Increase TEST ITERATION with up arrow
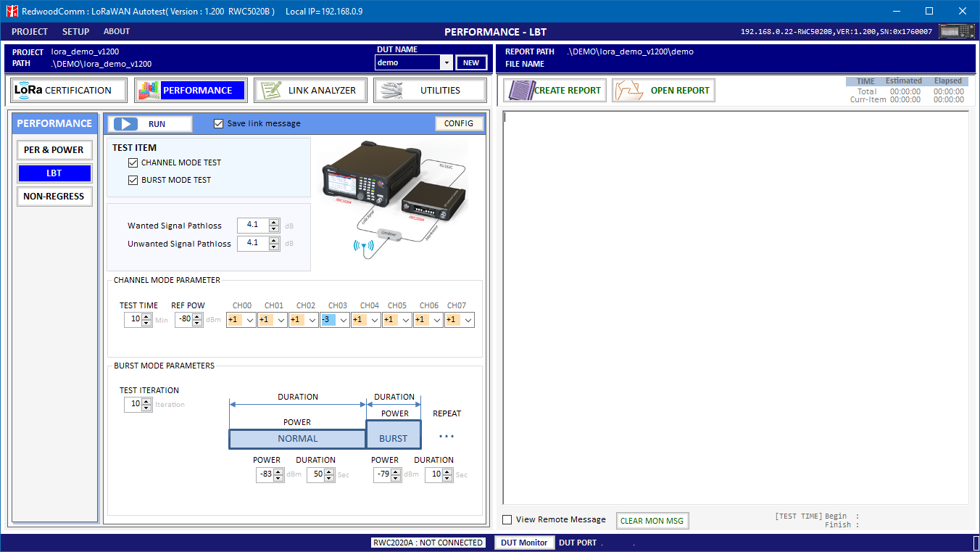 point(146,401)
